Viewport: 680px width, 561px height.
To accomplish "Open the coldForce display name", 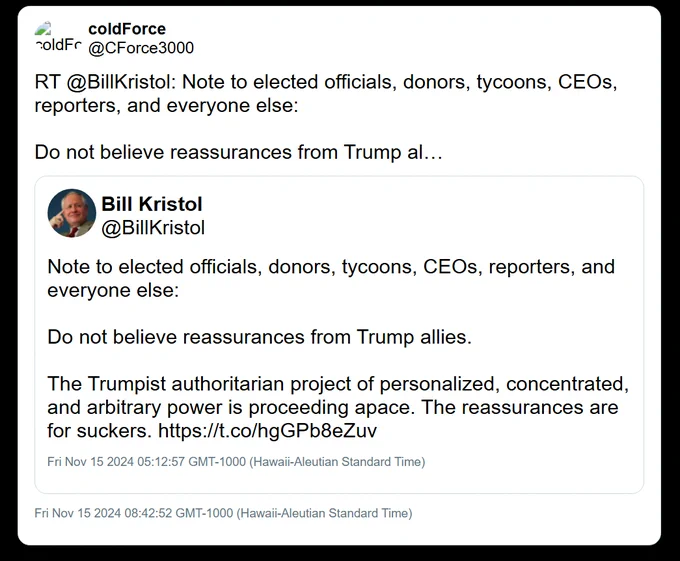I will pos(127,29).
